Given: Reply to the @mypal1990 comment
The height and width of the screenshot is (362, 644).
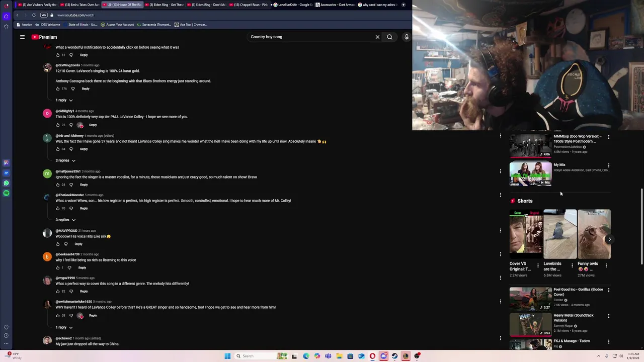Looking at the screenshot, I should (x=84, y=291).
